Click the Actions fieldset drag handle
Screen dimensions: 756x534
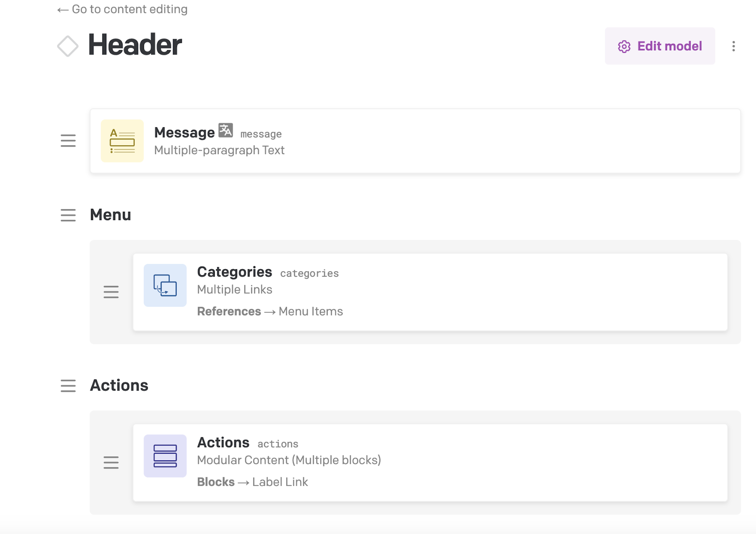(68, 386)
